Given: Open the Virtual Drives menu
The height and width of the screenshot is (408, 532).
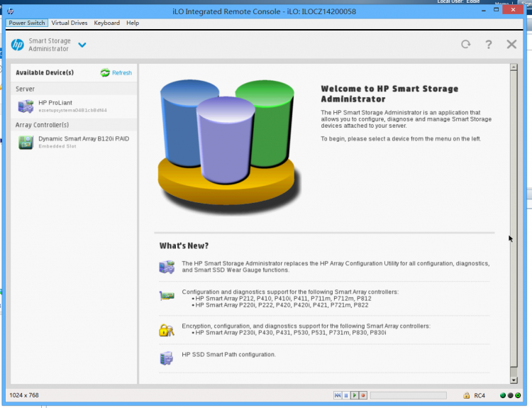Looking at the screenshot, I should (x=70, y=23).
